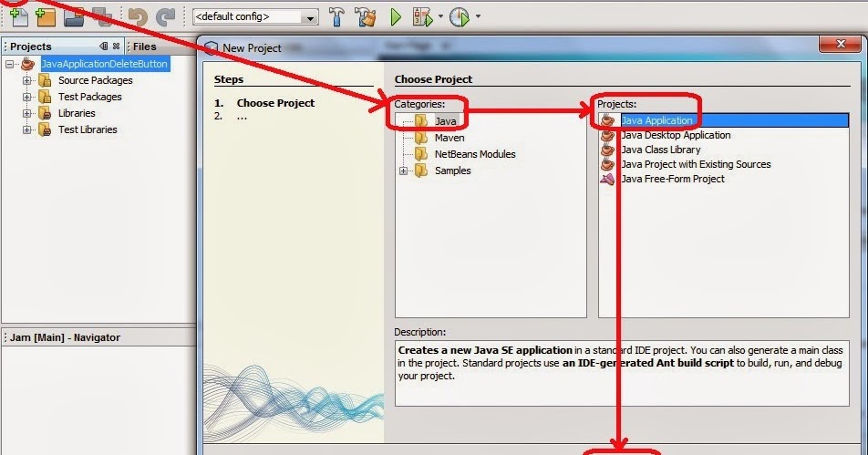Click the Redo arrow icon

[166, 17]
